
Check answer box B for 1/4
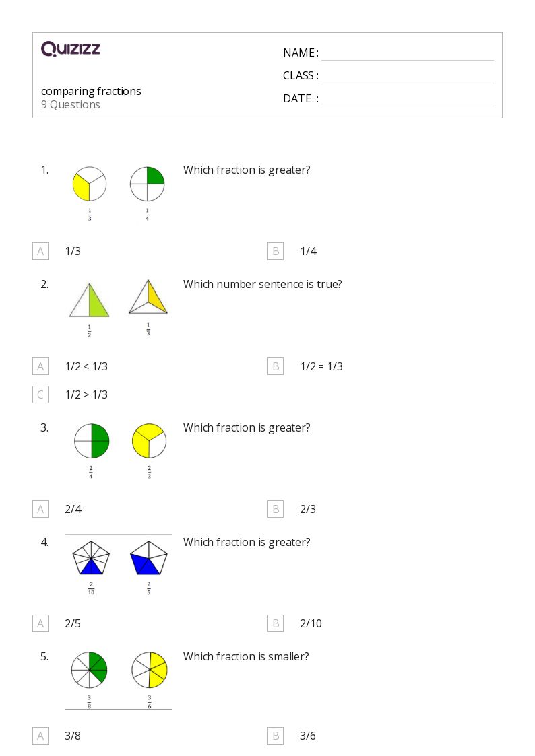(x=276, y=251)
